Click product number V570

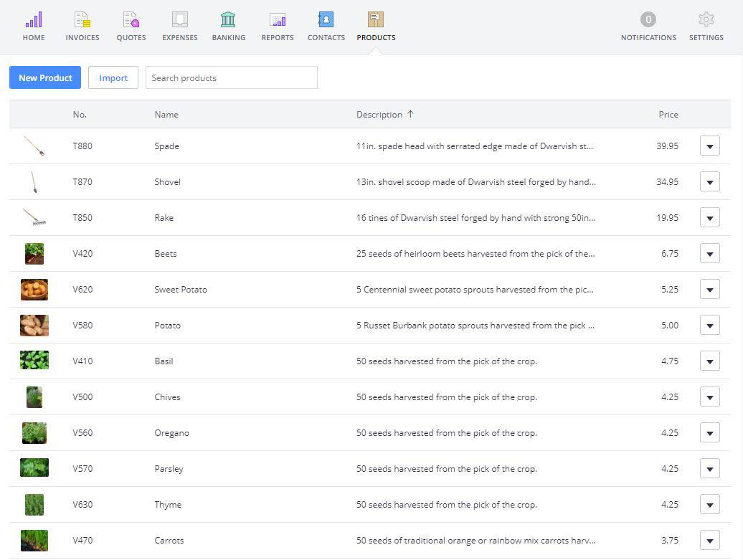(x=82, y=468)
